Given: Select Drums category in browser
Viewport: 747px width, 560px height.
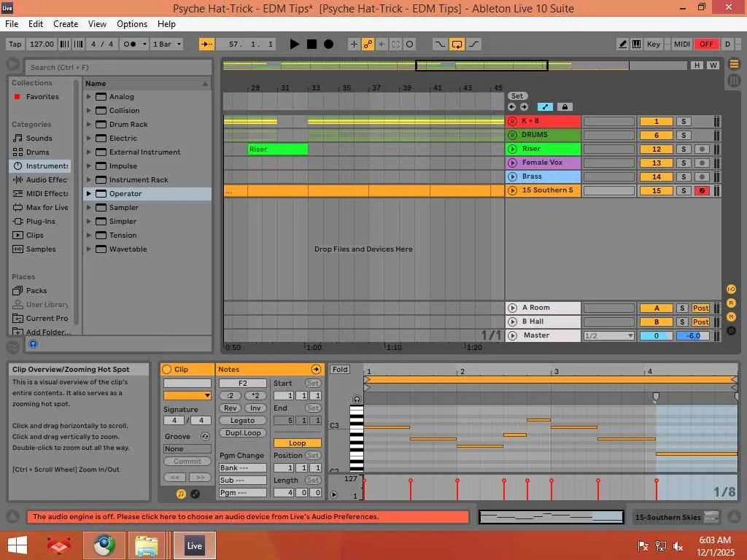Looking at the screenshot, I should tap(38, 152).
